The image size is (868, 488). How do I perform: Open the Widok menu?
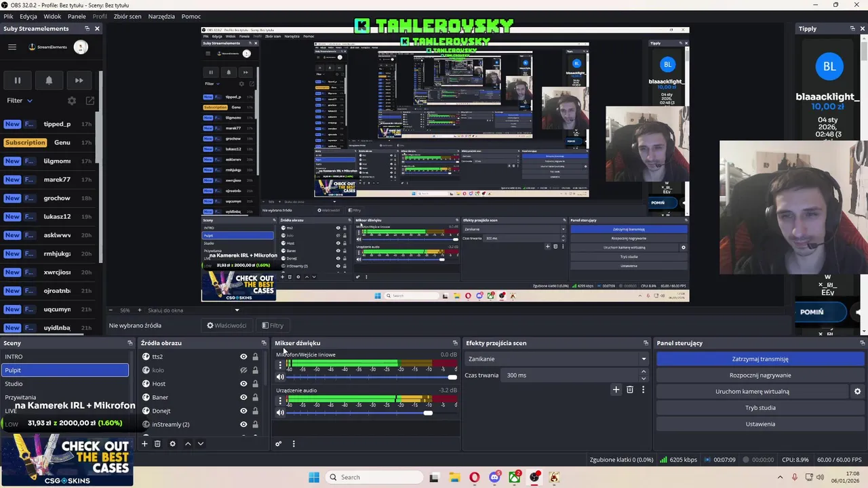pyautogui.click(x=52, y=16)
